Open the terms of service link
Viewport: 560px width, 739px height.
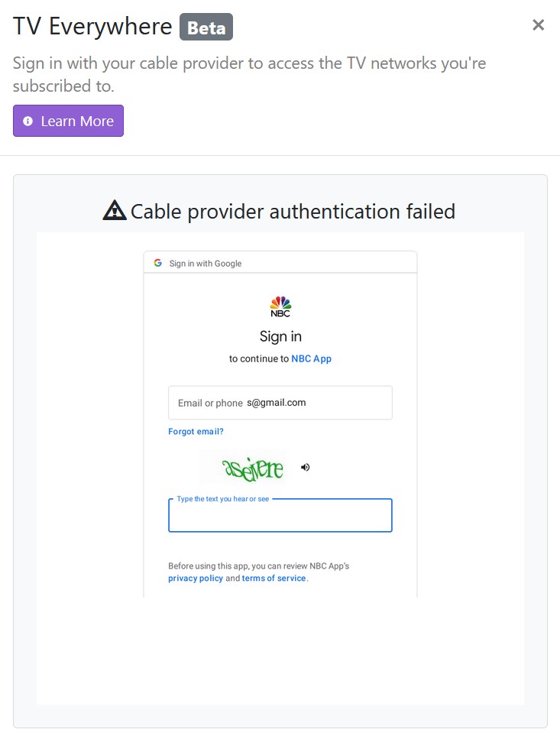(274, 579)
